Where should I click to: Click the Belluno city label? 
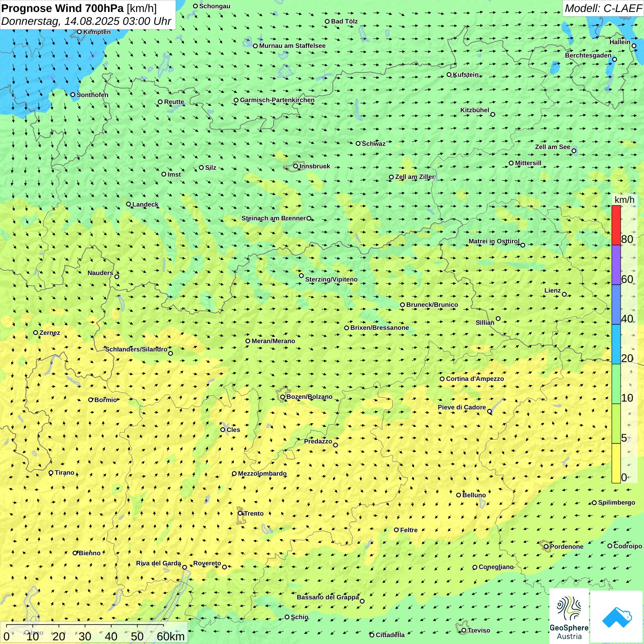point(474,495)
